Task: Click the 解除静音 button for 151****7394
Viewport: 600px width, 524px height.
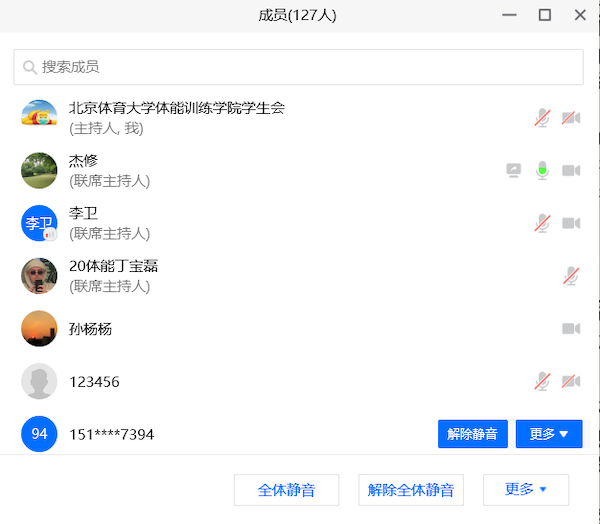Action: coord(473,434)
